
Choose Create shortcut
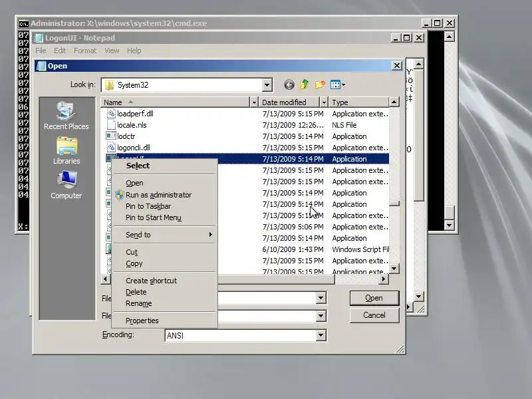click(164, 281)
